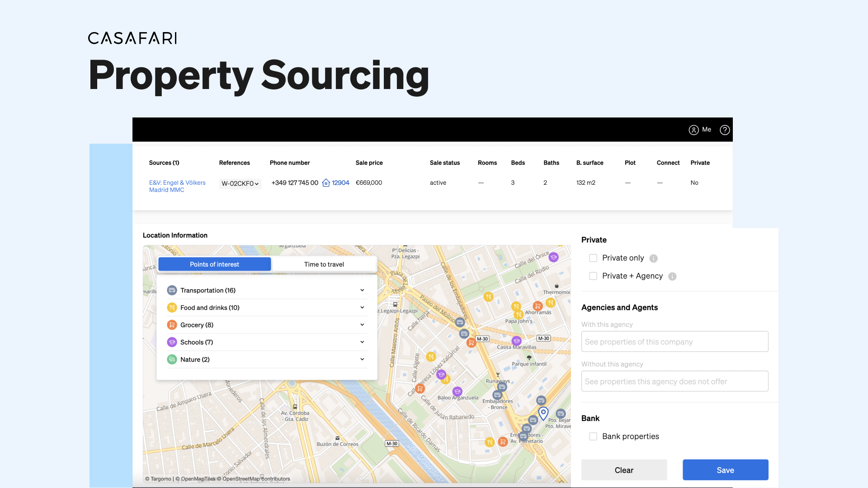
Task: Focus the With this agency input field
Action: (675, 342)
